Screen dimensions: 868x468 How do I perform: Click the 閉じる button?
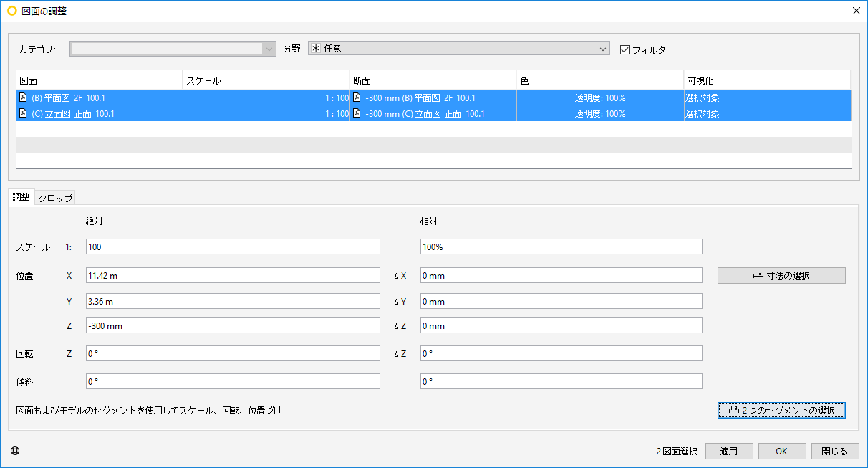[835, 451]
